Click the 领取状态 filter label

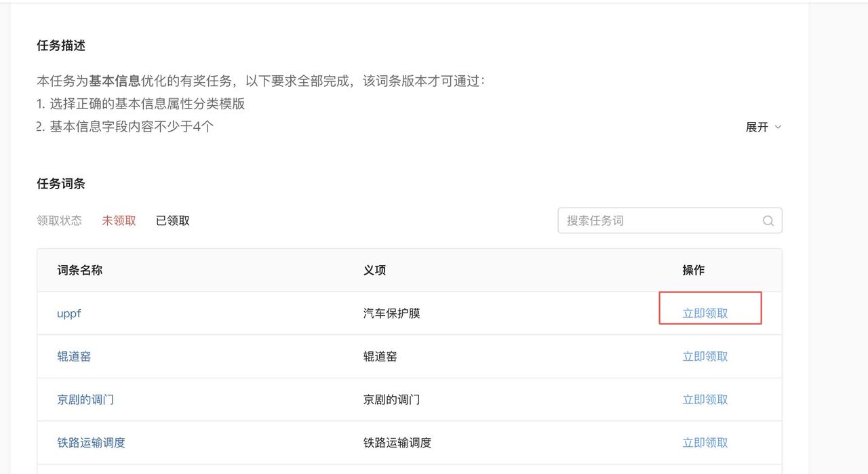coord(59,220)
